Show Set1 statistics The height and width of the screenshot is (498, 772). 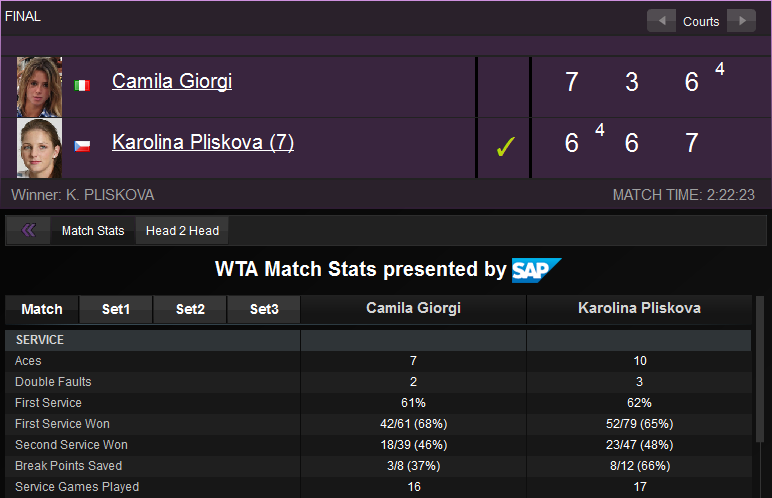[x=116, y=309]
